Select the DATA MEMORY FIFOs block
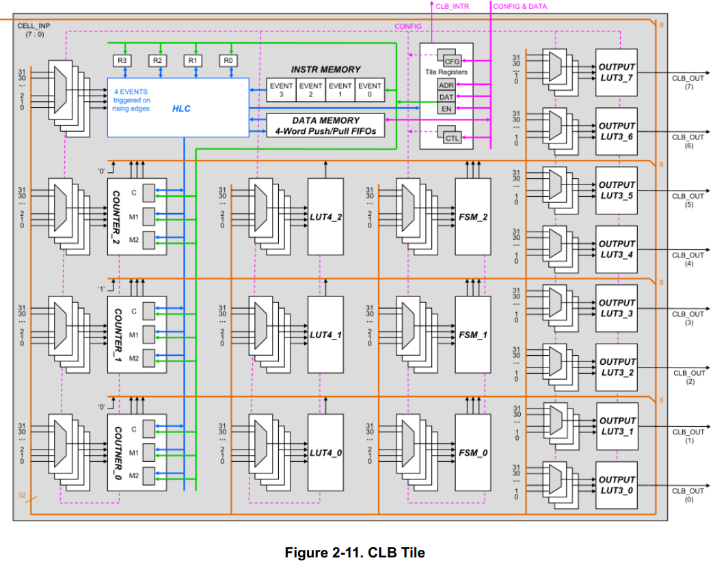 pyautogui.click(x=325, y=126)
